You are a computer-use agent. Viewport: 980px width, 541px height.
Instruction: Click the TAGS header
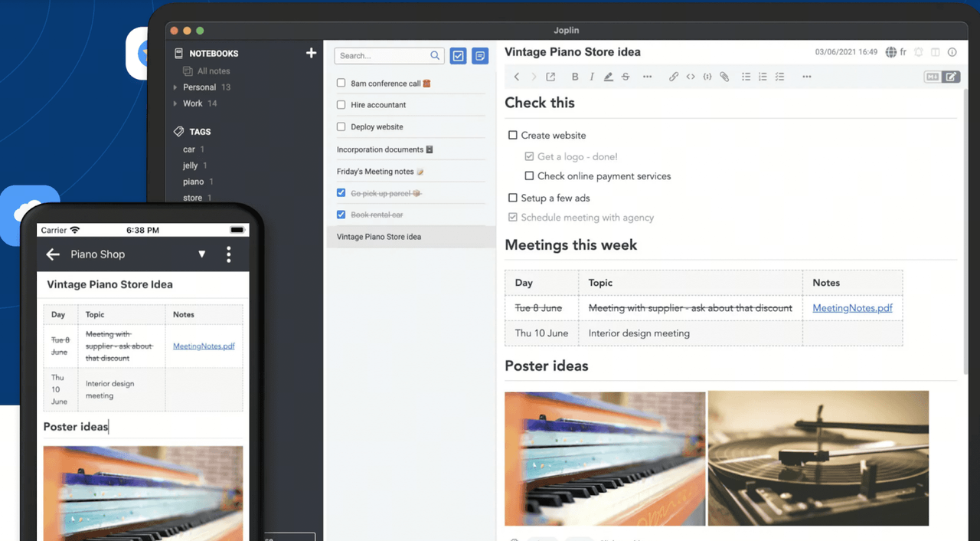pyautogui.click(x=200, y=132)
